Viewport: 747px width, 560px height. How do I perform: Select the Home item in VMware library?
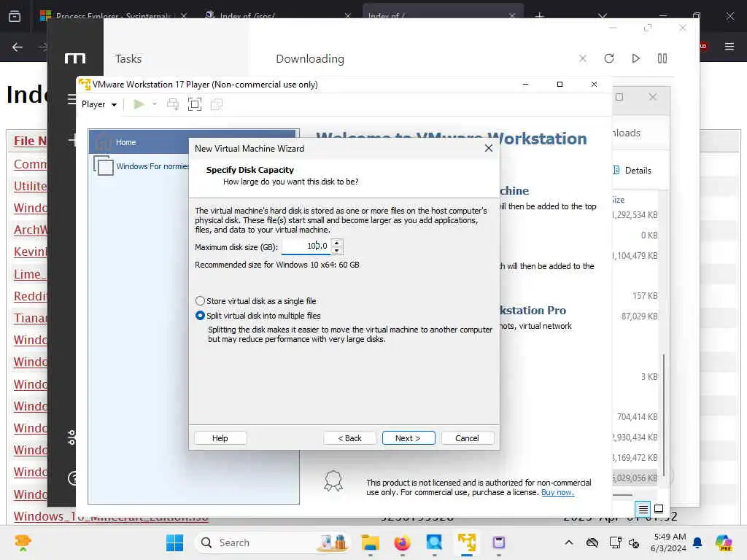[193, 142]
